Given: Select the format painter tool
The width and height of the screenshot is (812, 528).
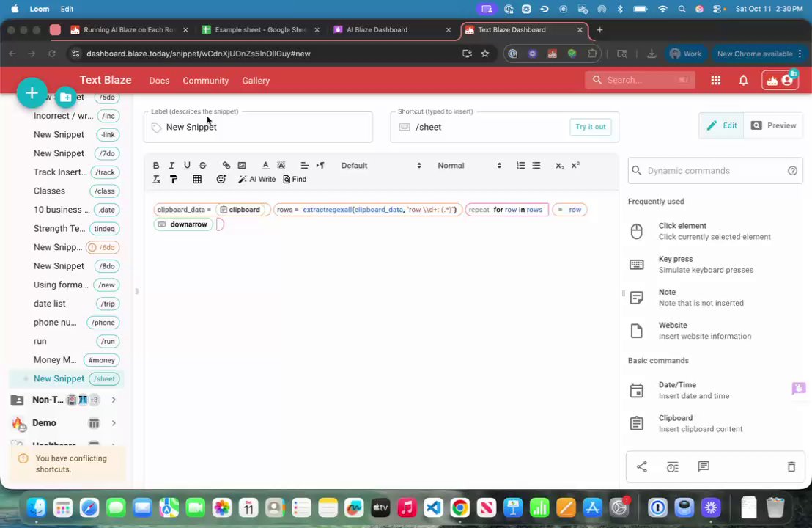Looking at the screenshot, I should click(x=174, y=179).
